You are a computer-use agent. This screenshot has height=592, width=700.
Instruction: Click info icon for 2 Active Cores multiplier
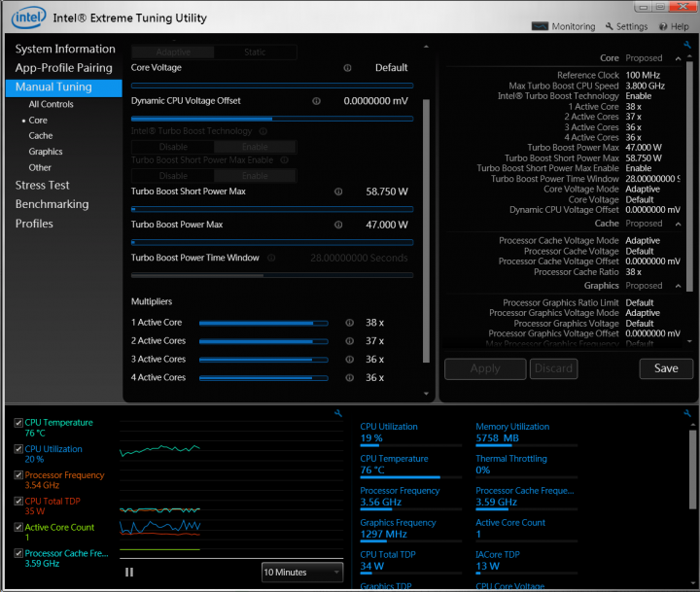click(x=350, y=341)
